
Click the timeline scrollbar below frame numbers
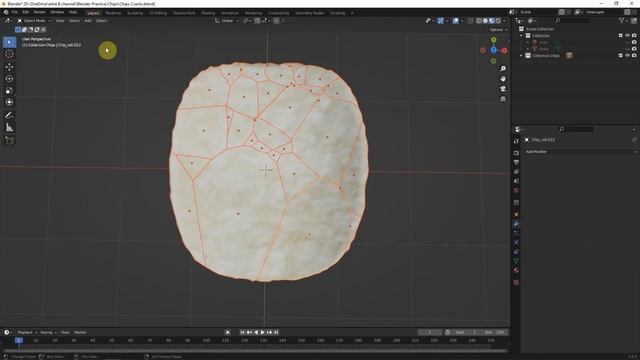click(255, 350)
